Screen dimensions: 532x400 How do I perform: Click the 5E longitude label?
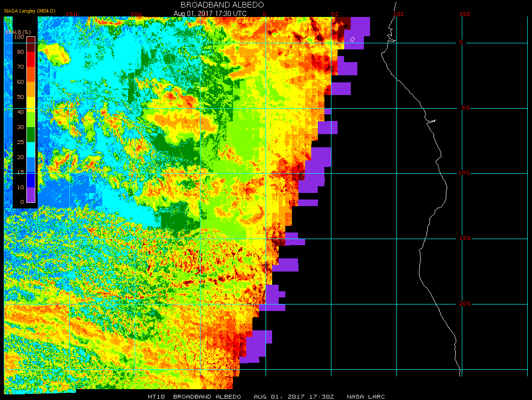click(x=335, y=14)
